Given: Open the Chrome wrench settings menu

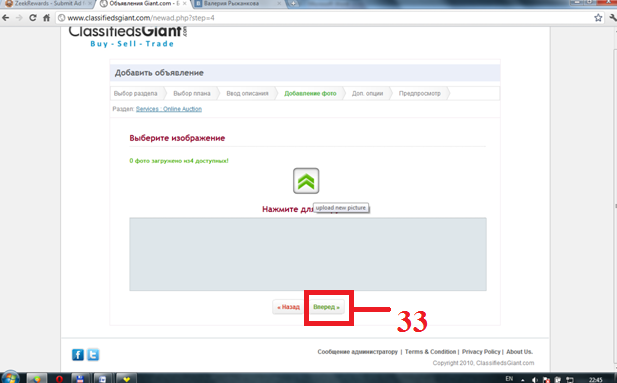Looking at the screenshot, I should pyautogui.click(x=613, y=18).
